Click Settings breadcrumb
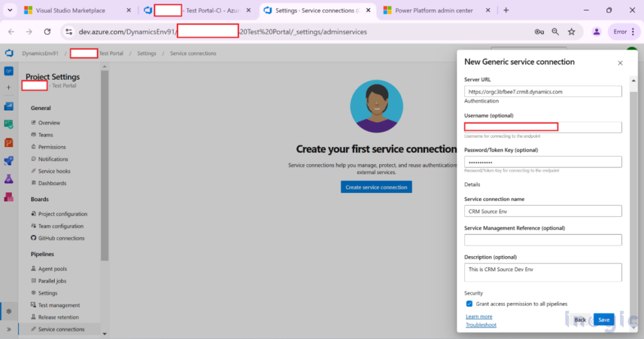Viewport: 644px width, 339px height. coord(147,53)
